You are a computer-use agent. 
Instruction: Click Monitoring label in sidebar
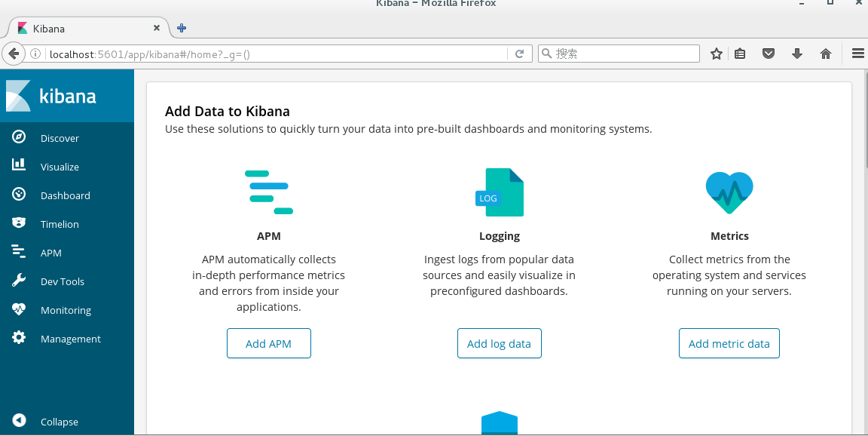(66, 311)
